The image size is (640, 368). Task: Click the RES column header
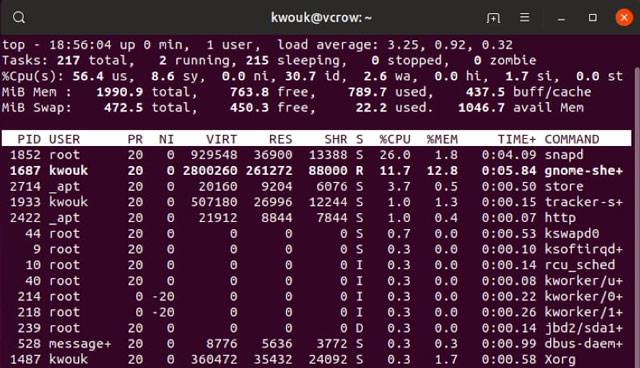pos(280,139)
